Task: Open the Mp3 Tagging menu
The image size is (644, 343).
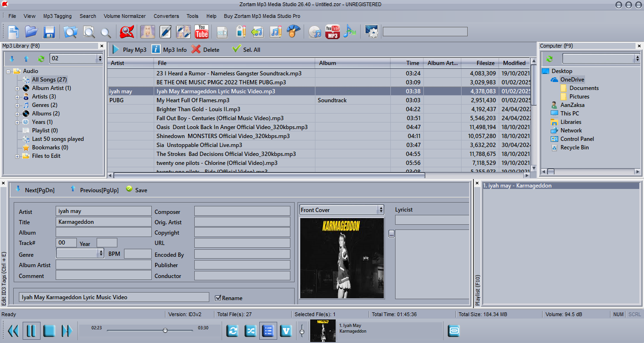Action: (x=58, y=16)
